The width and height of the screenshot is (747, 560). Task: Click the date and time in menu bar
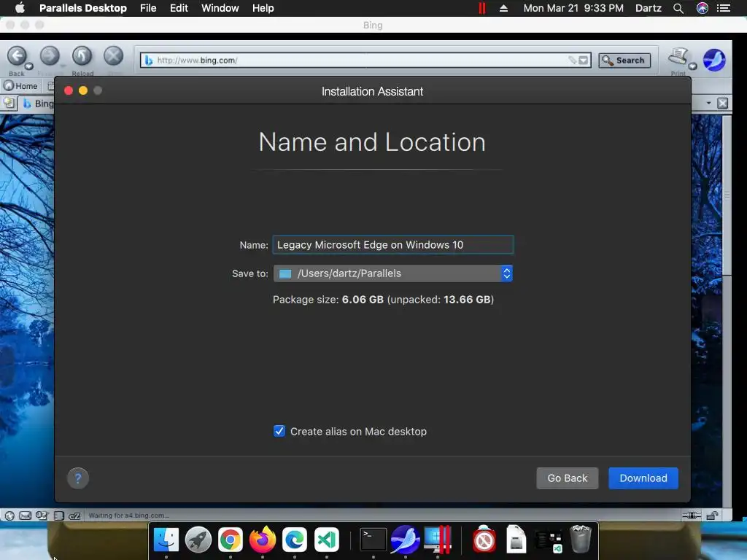click(x=573, y=8)
